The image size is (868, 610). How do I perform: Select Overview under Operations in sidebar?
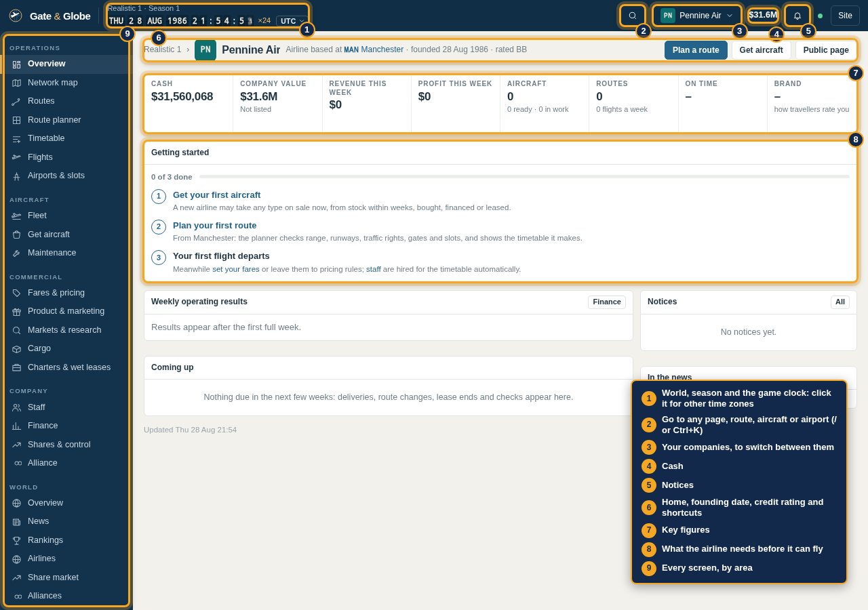click(65, 64)
